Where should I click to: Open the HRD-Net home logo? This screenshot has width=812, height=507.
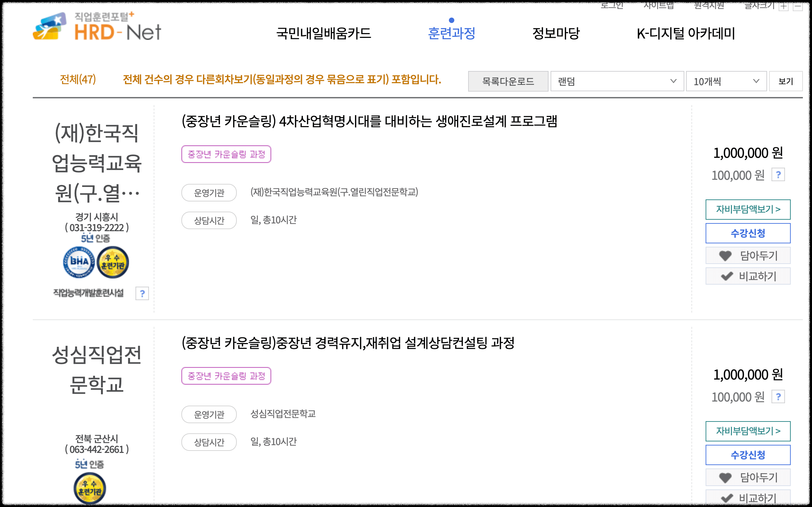pos(97,26)
